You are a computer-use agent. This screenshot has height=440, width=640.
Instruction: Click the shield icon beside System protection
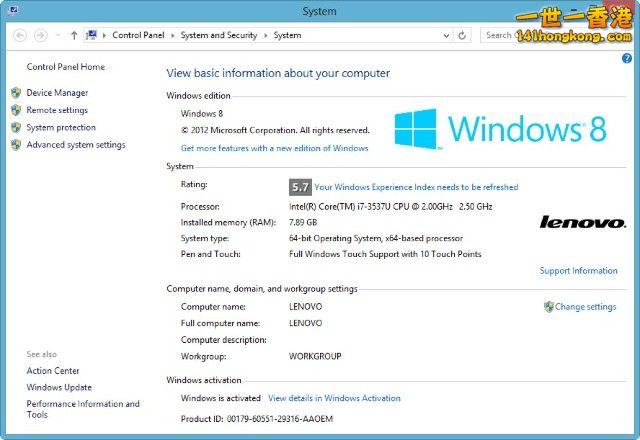pyautogui.click(x=16, y=127)
